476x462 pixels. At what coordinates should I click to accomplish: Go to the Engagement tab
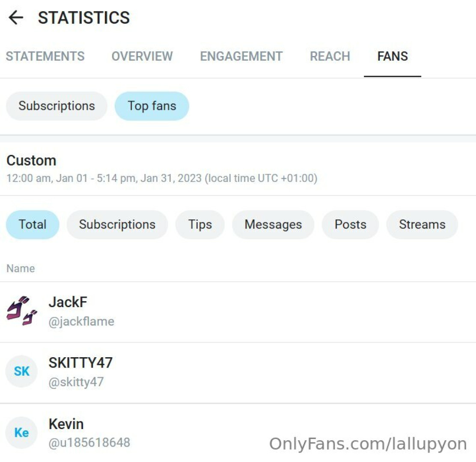pyautogui.click(x=241, y=56)
